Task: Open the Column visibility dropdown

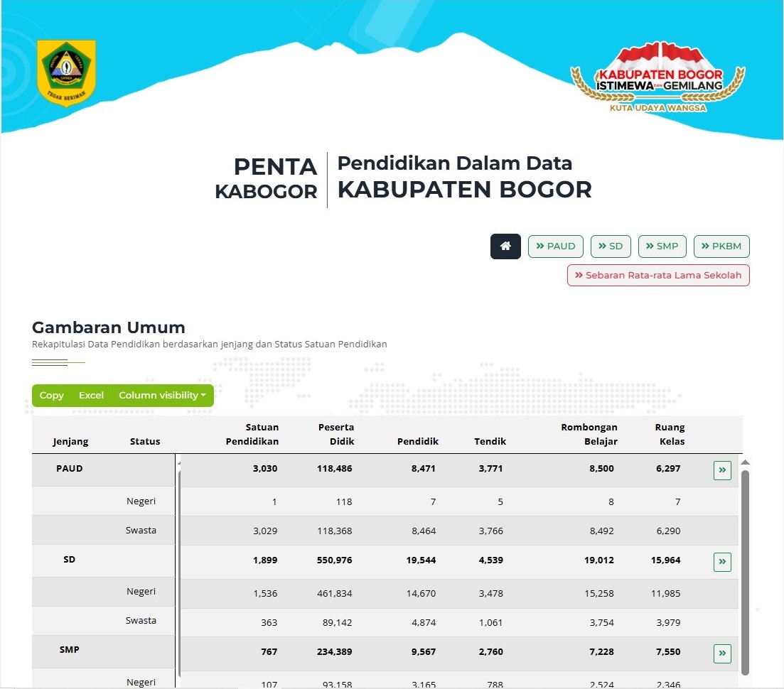Action: click(x=162, y=396)
